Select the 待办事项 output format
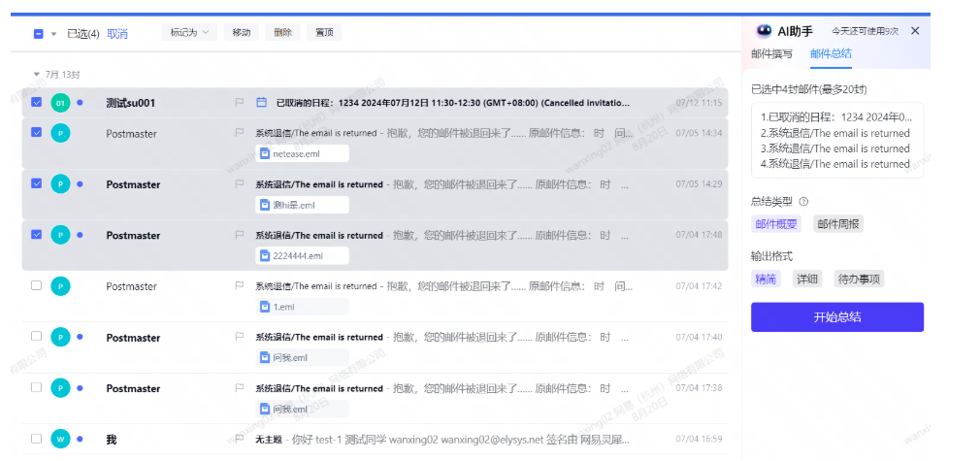Image resolution: width=980 pixels, height=461 pixels. click(859, 279)
